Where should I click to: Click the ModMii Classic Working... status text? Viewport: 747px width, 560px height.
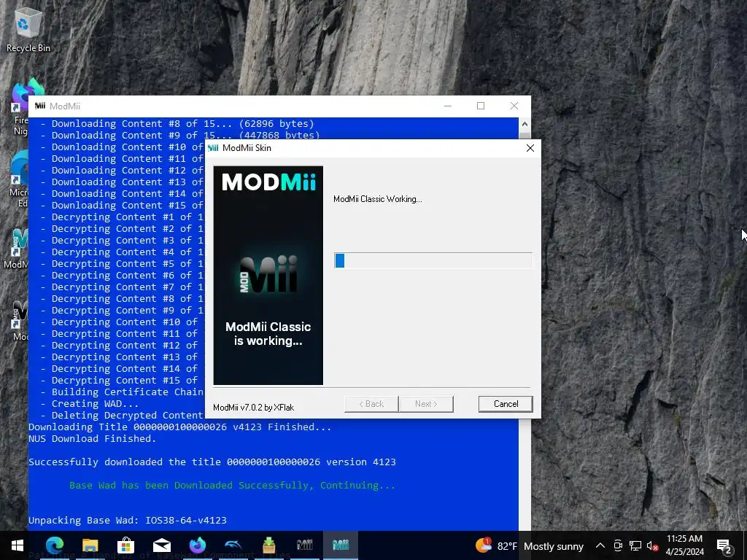click(x=378, y=199)
